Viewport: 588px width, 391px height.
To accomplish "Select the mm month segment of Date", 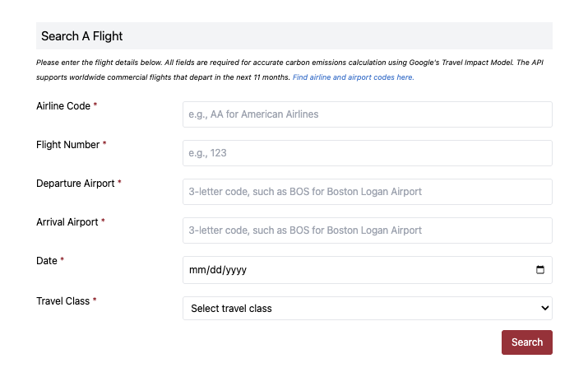I will tap(196, 270).
